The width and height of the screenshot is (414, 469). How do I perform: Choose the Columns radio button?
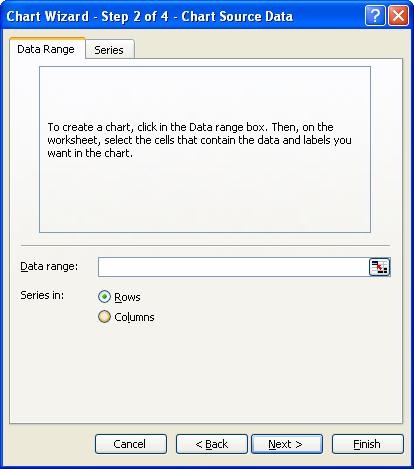click(104, 317)
